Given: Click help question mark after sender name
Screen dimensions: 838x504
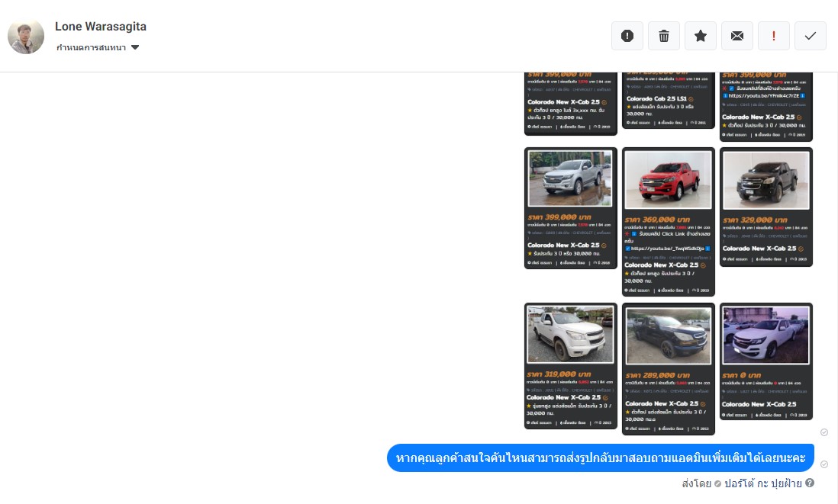Looking at the screenshot, I should coord(810,483).
